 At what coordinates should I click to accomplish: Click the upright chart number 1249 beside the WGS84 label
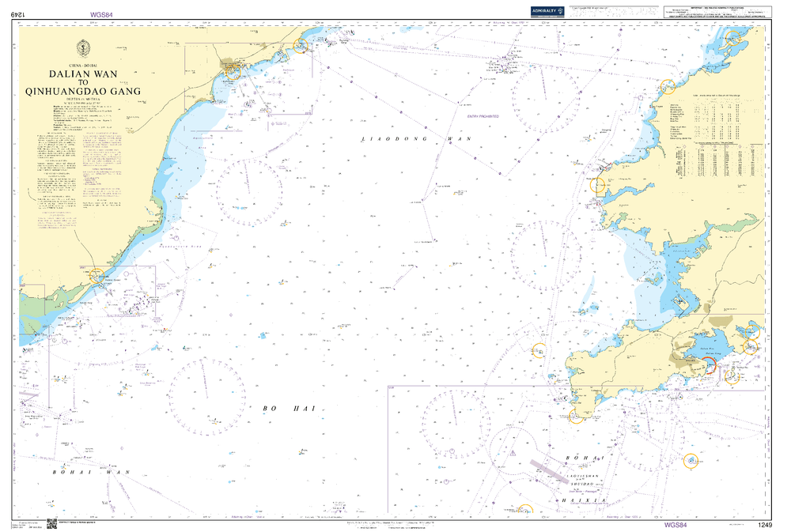click(765, 525)
